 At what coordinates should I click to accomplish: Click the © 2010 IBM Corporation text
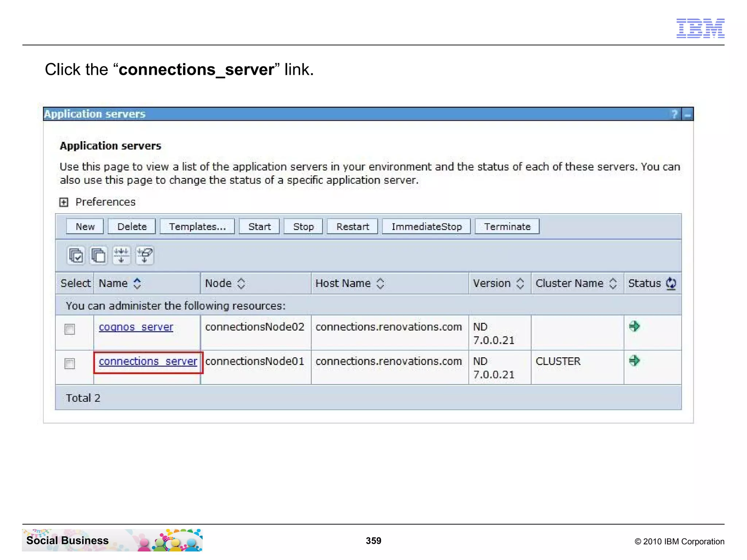(x=680, y=541)
